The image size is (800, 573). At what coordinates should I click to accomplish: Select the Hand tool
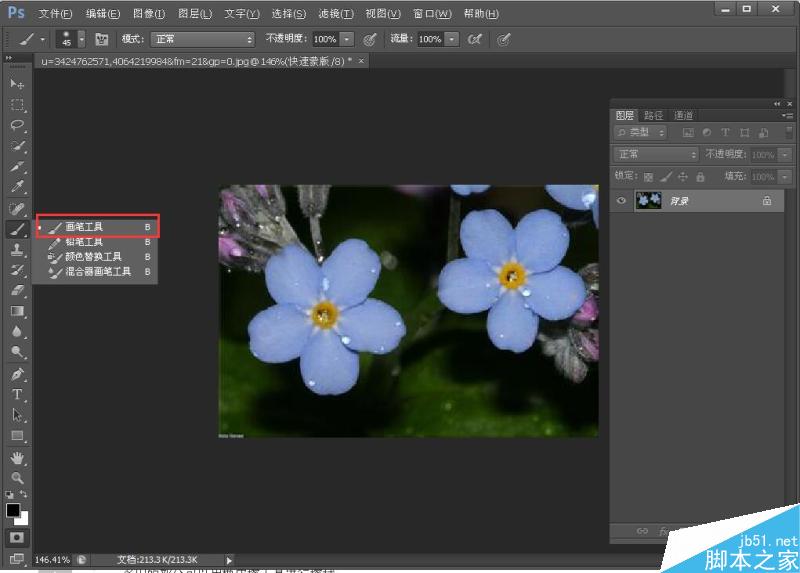coord(17,458)
